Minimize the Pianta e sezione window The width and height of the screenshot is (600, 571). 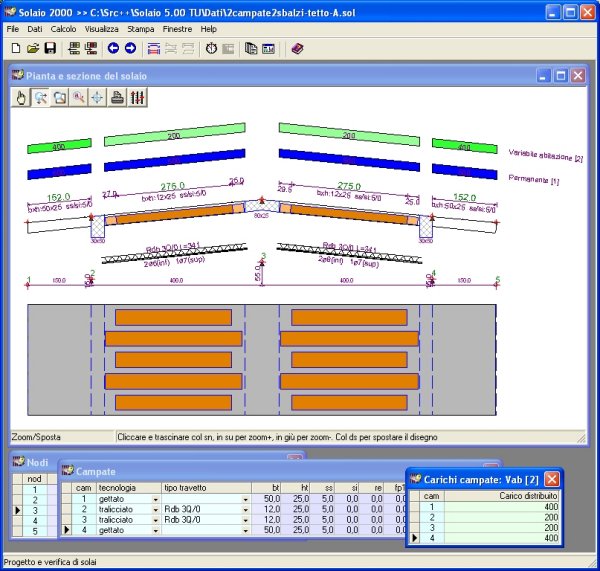[543, 76]
